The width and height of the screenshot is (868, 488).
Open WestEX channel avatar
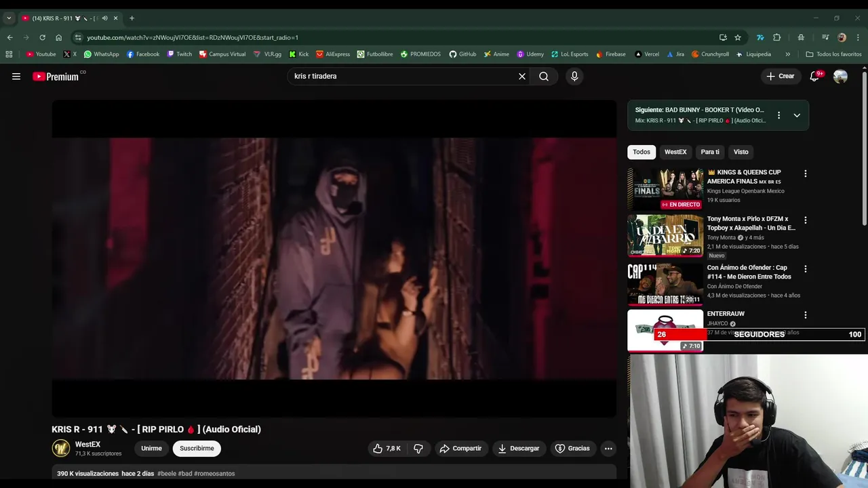61,449
